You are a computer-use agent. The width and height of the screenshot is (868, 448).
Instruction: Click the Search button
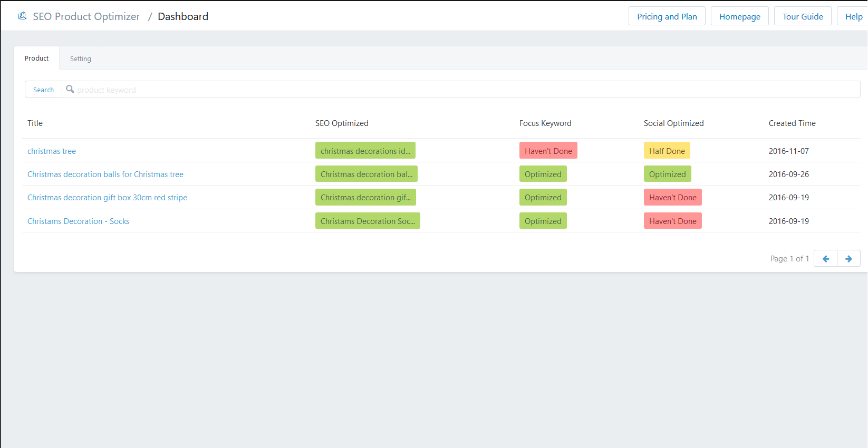44,90
